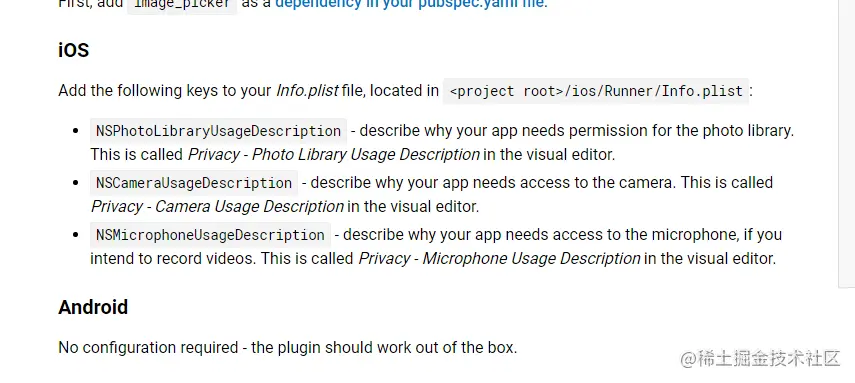855x383 pixels.
Task: Select the NSPhotoLibraryUsageDescription key
Action: [x=218, y=131]
